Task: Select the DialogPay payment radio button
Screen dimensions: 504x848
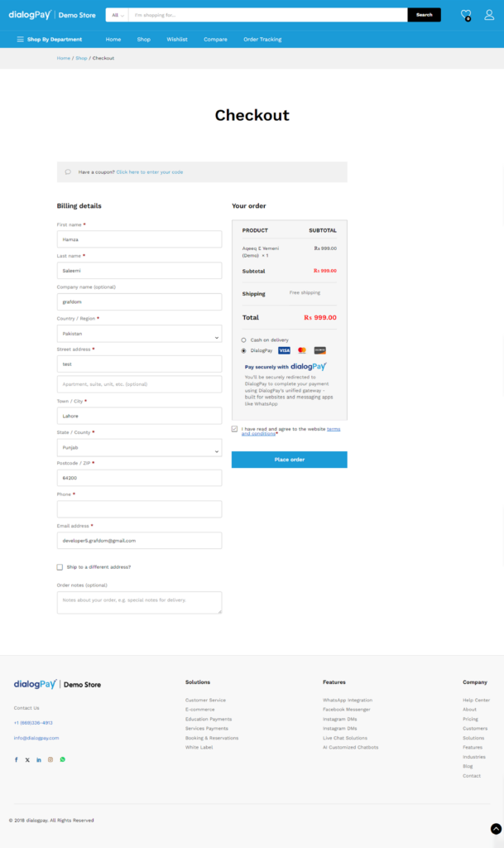Action: tap(243, 350)
